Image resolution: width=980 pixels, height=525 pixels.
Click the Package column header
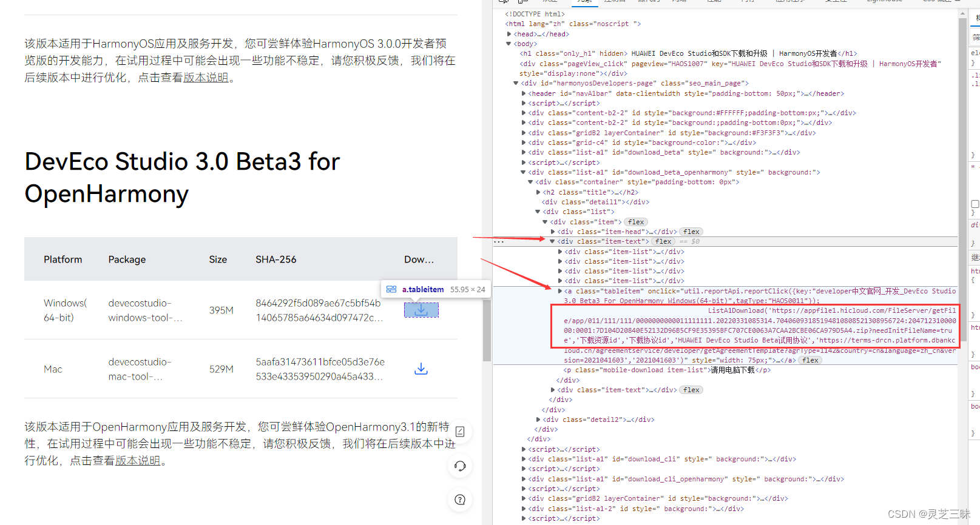coord(127,259)
